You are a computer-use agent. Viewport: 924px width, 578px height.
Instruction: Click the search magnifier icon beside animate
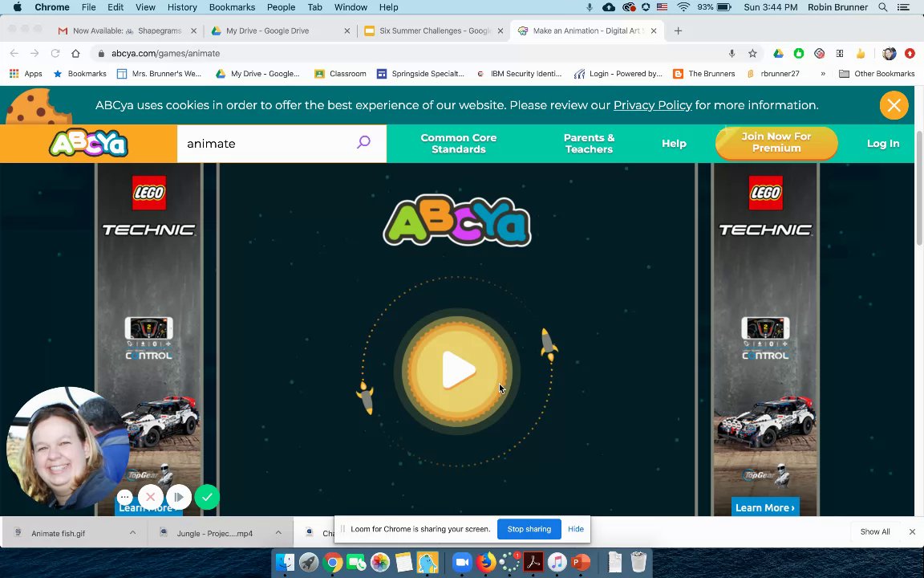click(363, 142)
